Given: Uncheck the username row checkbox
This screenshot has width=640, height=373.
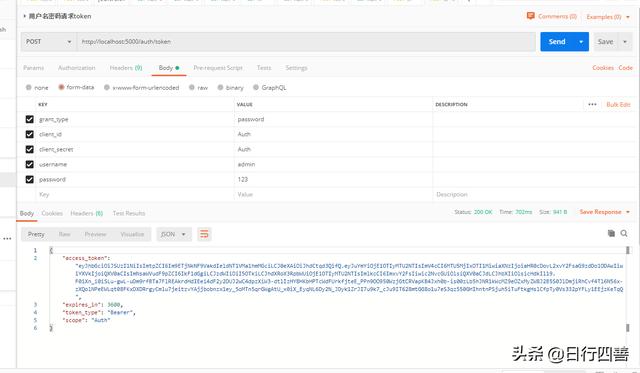Looking at the screenshot, I should pos(29,164).
